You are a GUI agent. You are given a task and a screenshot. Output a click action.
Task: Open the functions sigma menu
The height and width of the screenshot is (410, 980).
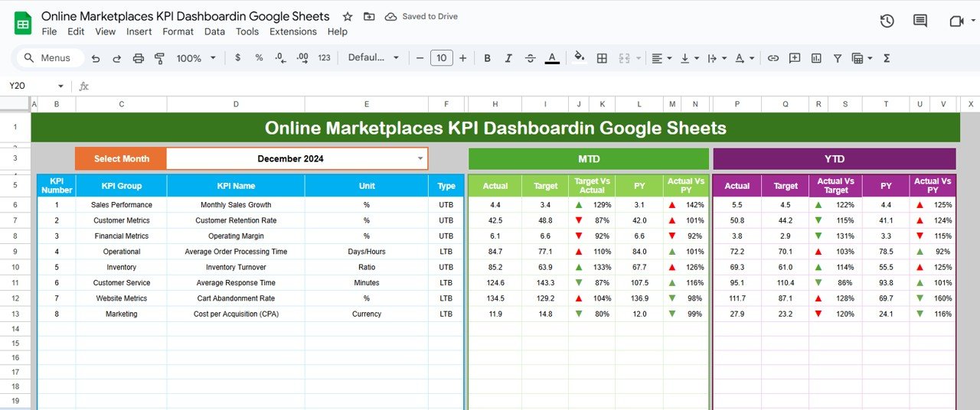point(887,58)
